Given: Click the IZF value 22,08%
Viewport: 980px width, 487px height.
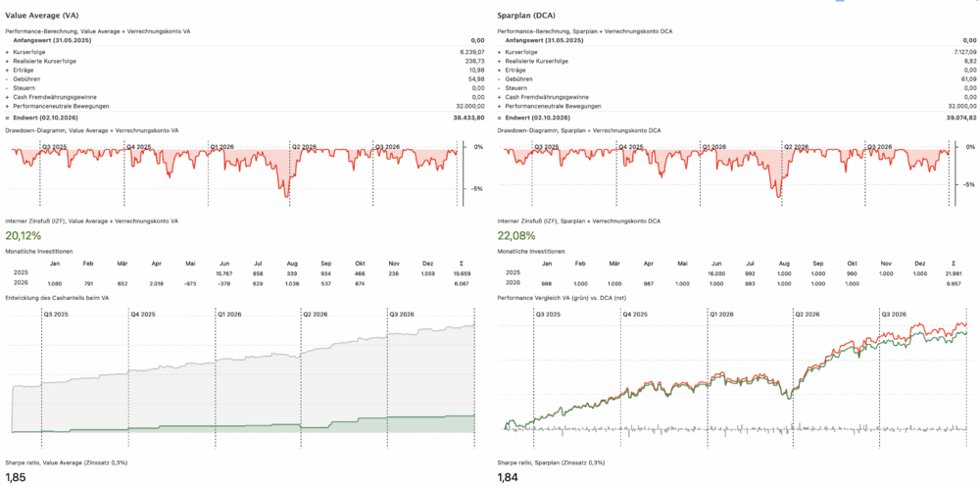Looking at the screenshot, I should (516, 236).
